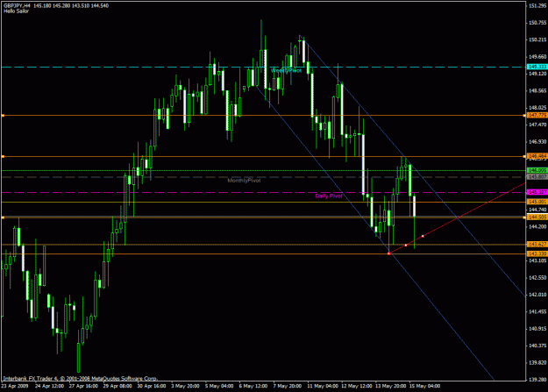Viewport: 548px width, 392px height.
Task: Click the green 146.005 price tag
Action: click(537, 171)
